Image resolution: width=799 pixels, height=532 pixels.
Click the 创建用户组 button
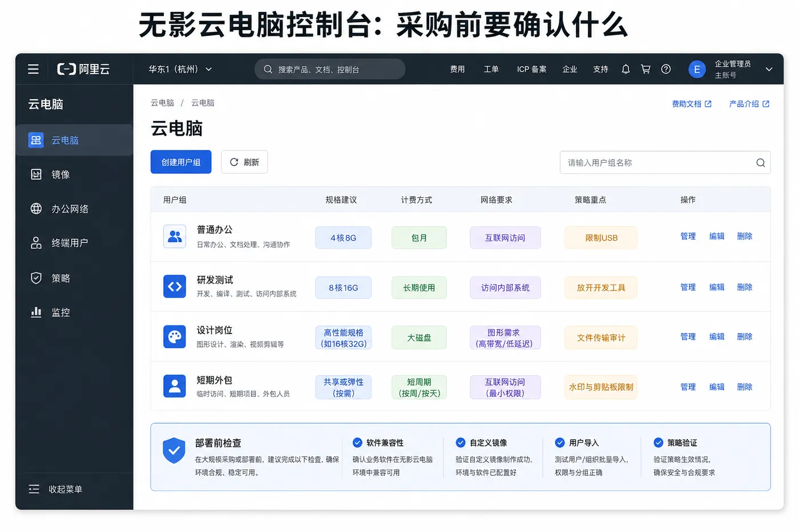pos(181,162)
